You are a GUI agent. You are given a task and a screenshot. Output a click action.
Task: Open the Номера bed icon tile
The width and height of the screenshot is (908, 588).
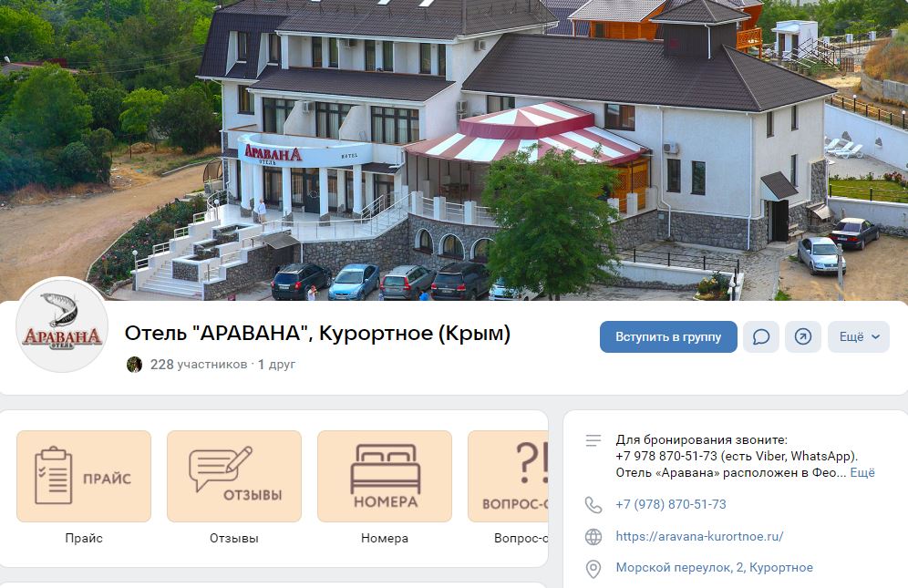click(385, 476)
